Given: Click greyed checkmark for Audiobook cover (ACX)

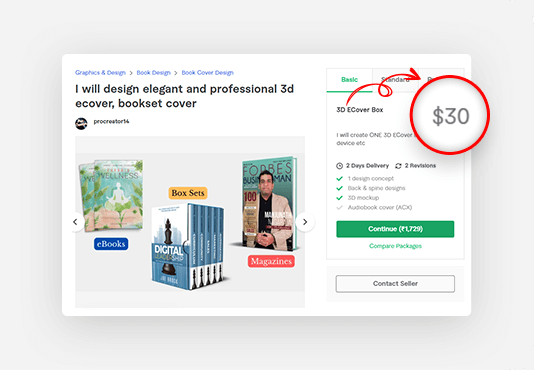Looking at the screenshot, I should [x=340, y=207].
